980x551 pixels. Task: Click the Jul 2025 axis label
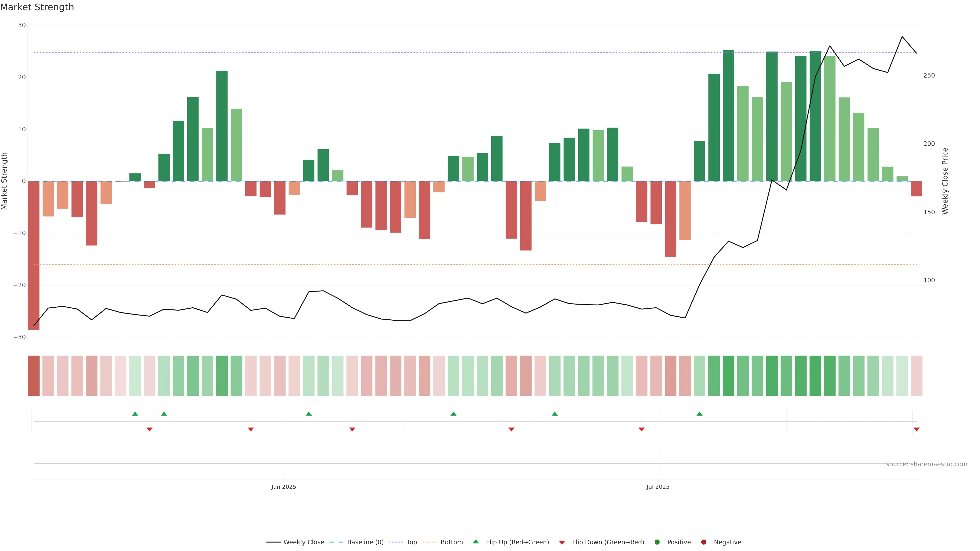(x=658, y=487)
